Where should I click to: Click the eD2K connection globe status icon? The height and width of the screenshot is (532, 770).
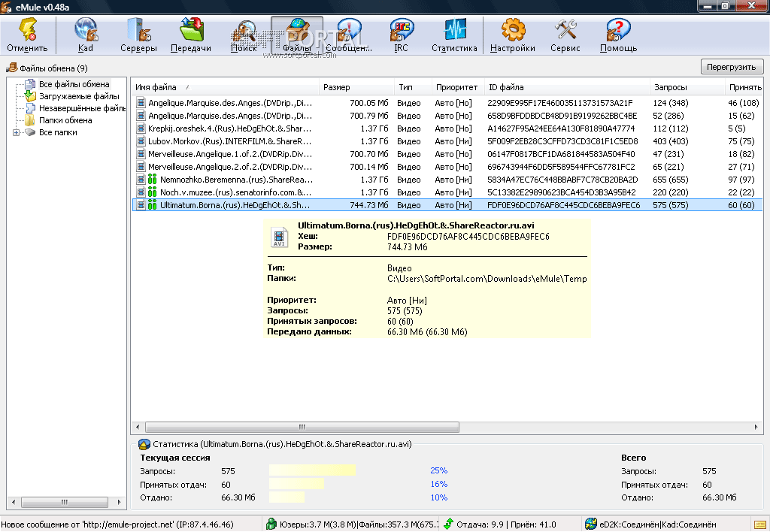(x=591, y=524)
